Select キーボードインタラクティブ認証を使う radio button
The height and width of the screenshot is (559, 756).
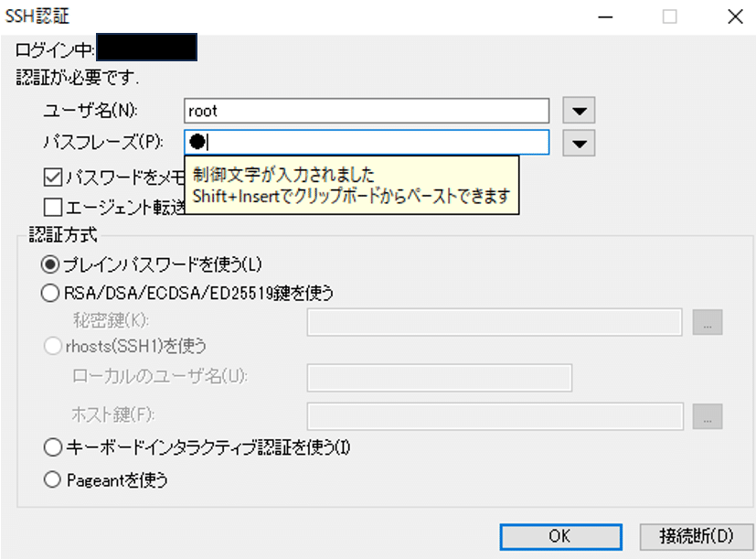tap(52, 447)
